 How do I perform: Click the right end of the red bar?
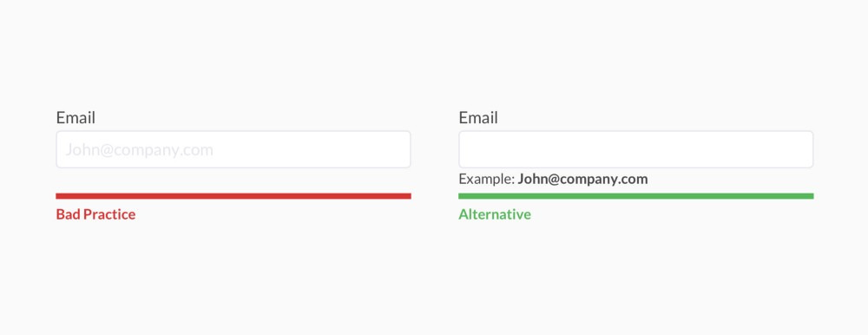tap(407, 196)
